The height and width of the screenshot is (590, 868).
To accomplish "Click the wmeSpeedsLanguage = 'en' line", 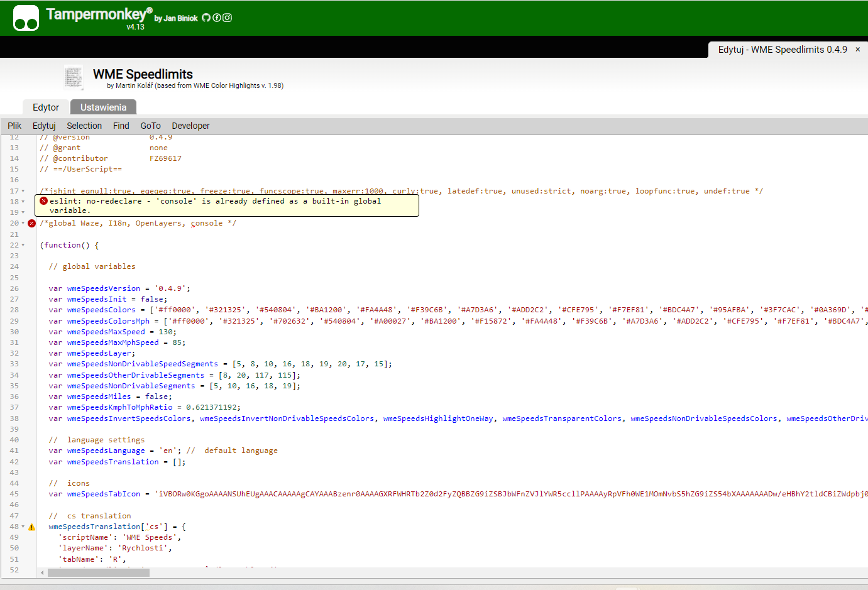I will (x=163, y=451).
